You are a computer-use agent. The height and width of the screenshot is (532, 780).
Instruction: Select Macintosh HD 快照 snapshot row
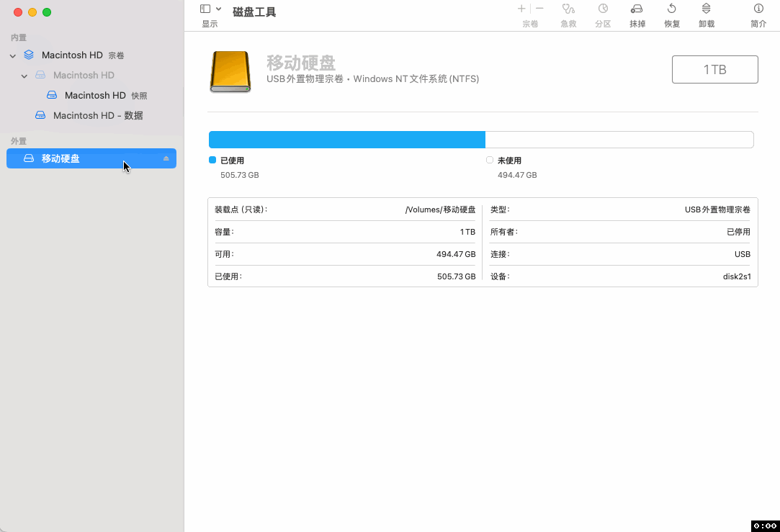[91, 95]
